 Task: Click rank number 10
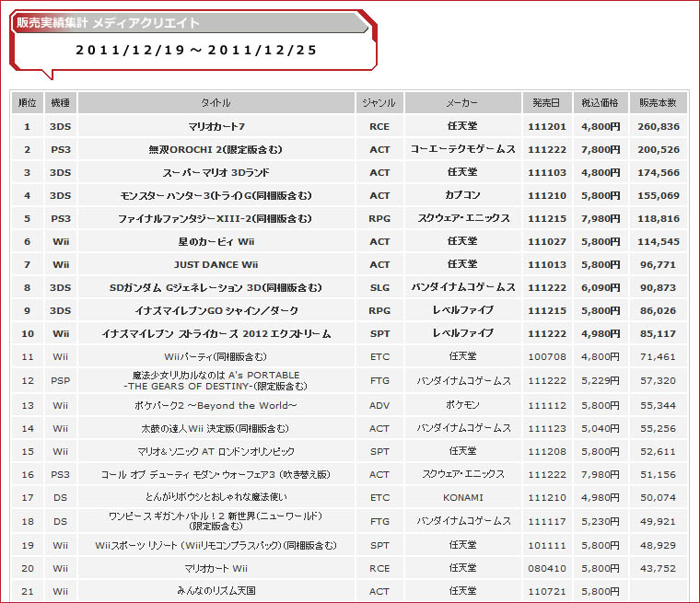pos(28,334)
